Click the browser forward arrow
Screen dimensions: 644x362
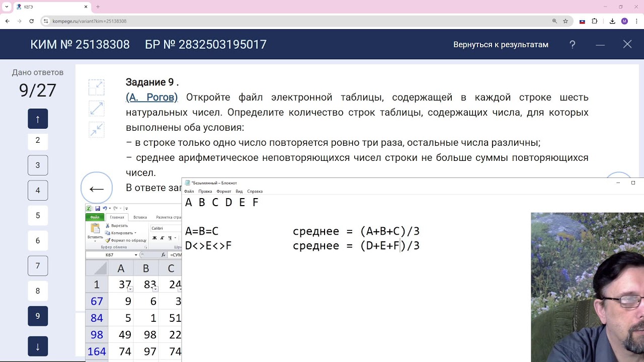(x=19, y=21)
